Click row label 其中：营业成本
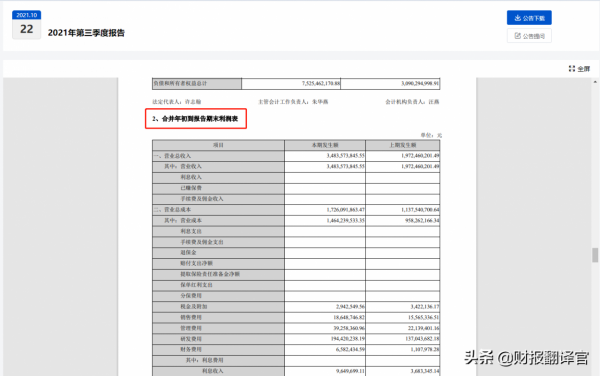The width and height of the screenshot is (600, 376). [183, 220]
